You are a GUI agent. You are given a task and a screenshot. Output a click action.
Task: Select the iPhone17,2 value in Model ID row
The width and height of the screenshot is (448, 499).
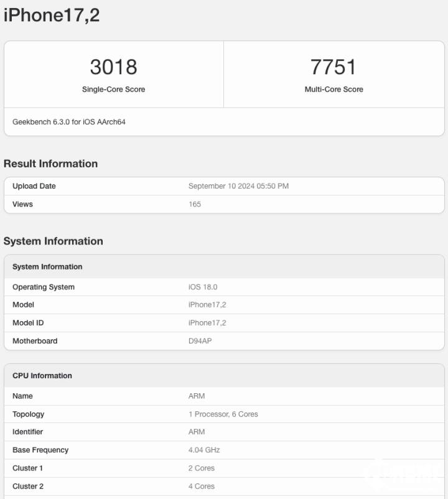click(x=207, y=323)
